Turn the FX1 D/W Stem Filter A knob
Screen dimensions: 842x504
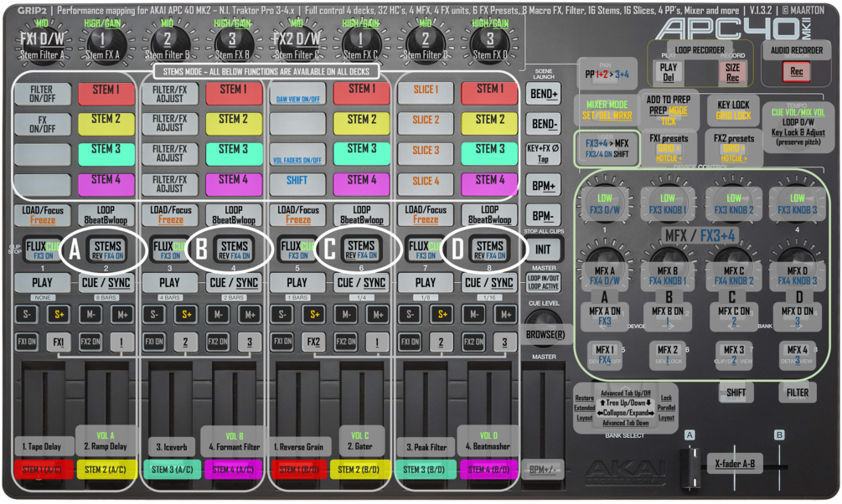tap(42, 44)
